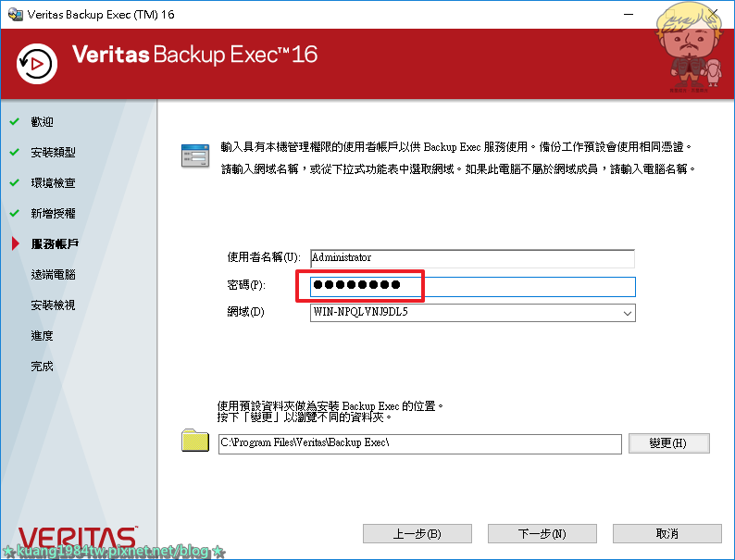Select the 環境檢查 step in sidebar
The image size is (735, 560).
53,182
